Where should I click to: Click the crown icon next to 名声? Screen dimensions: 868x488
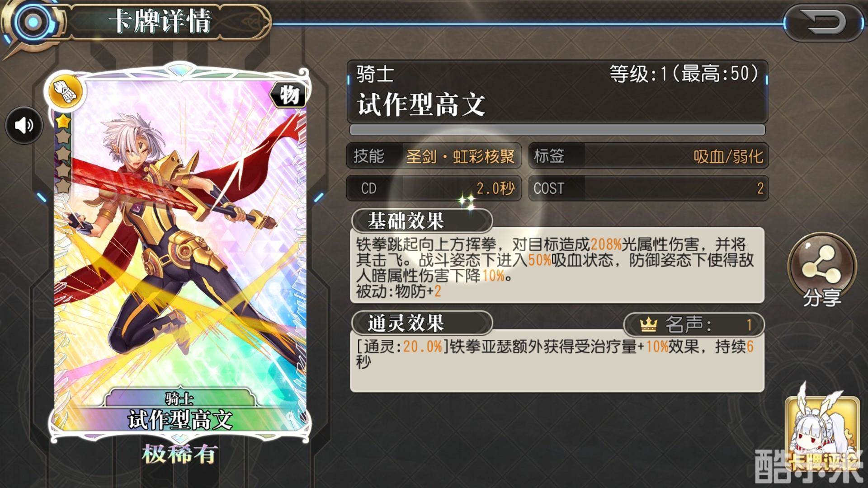[648, 324]
